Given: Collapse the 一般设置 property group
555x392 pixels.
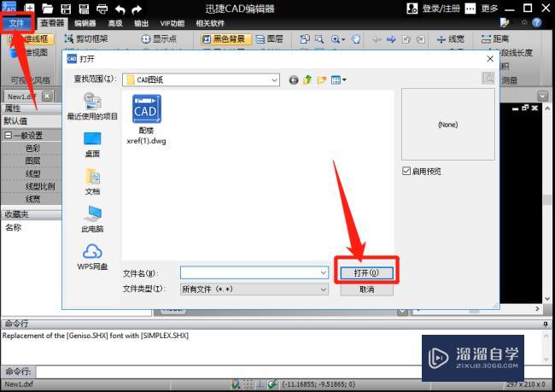Looking at the screenshot, I should tap(8, 135).
